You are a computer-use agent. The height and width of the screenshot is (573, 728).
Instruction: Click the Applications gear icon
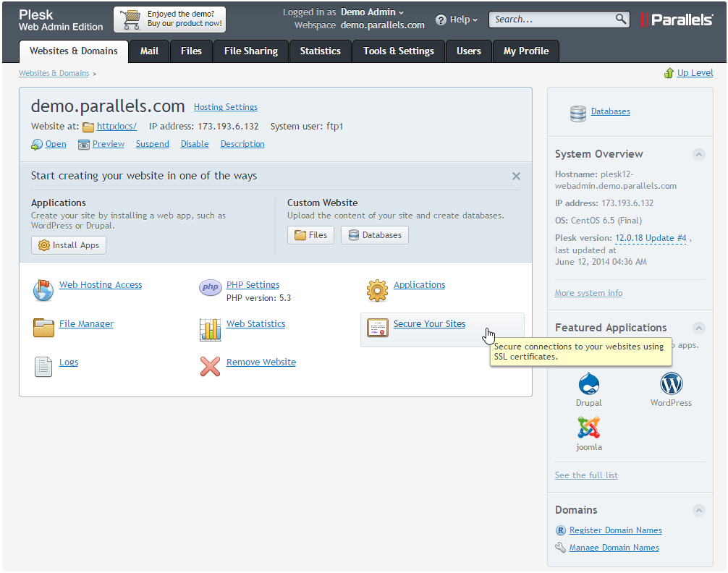coord(377,289)
